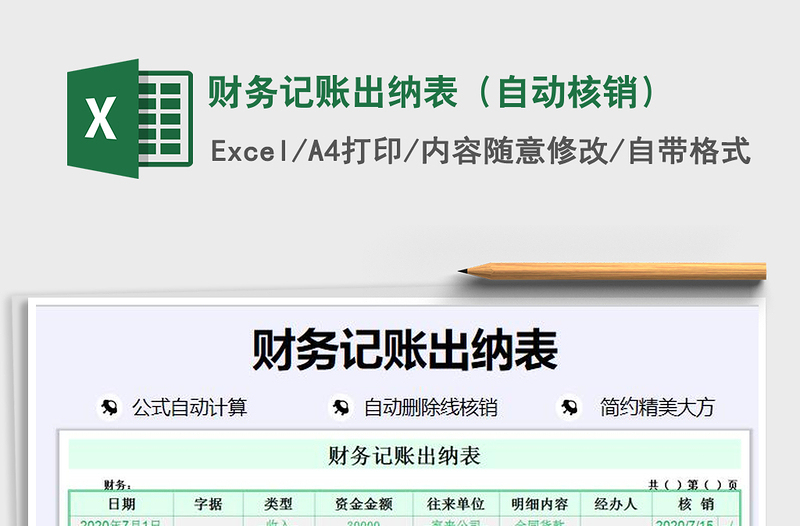Image resolution: width=800 pixels, height=526 pixels.
Task: Select the 字据 column header
Action: click(x=208, y=504)
